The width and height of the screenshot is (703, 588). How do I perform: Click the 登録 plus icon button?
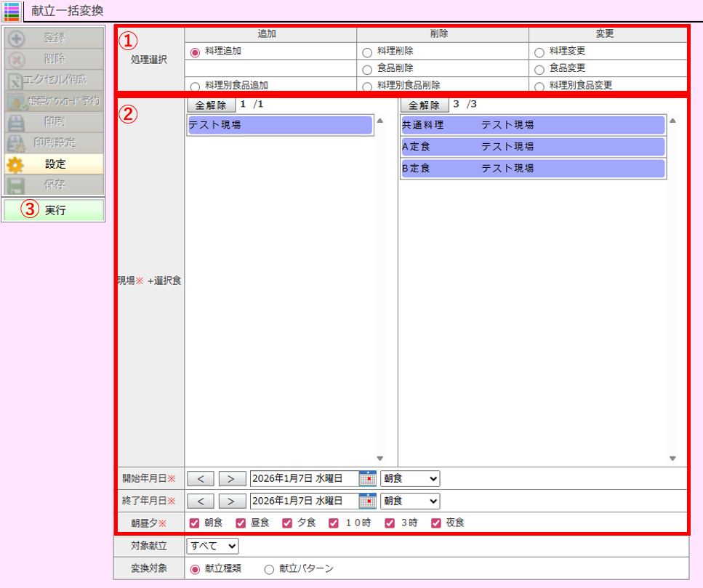16,38
